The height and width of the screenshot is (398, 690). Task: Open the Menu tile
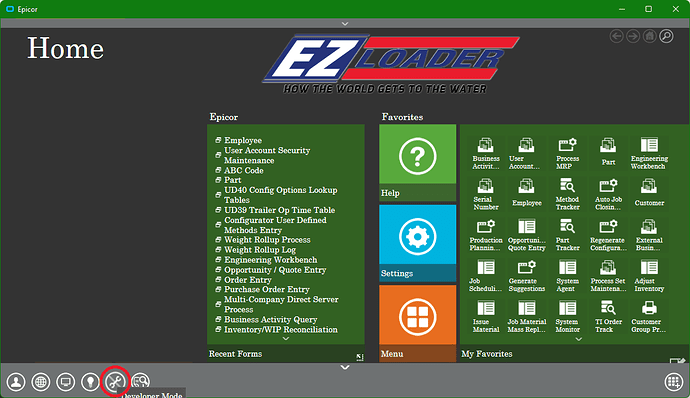[418, 324]
